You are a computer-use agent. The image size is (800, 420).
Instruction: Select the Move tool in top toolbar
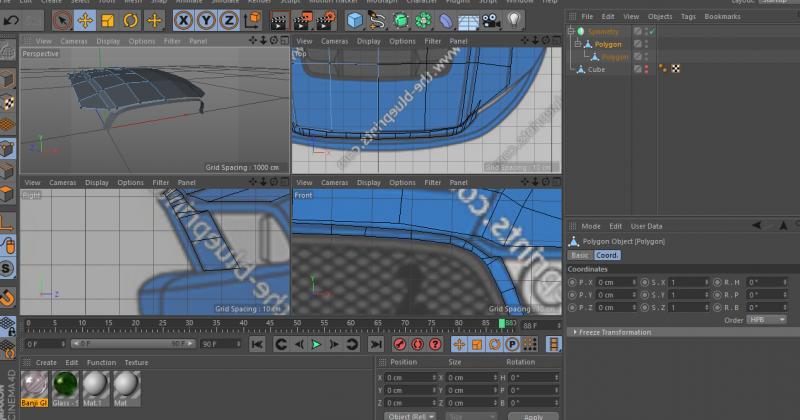85,20
